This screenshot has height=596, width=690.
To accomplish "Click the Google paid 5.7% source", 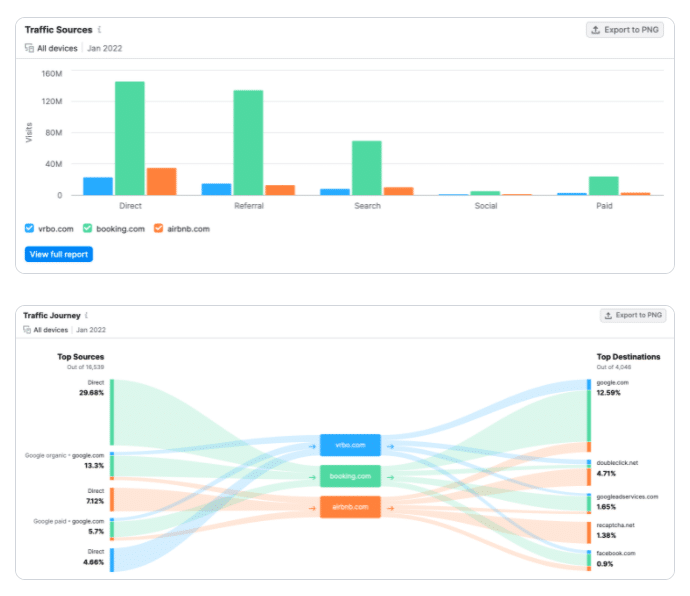I will [x=69, y=526].
